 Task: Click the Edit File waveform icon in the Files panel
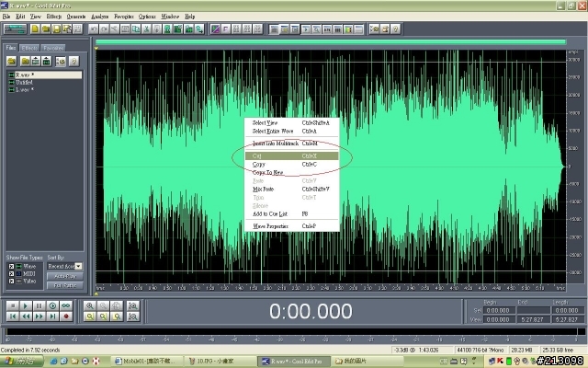[47, 61]
